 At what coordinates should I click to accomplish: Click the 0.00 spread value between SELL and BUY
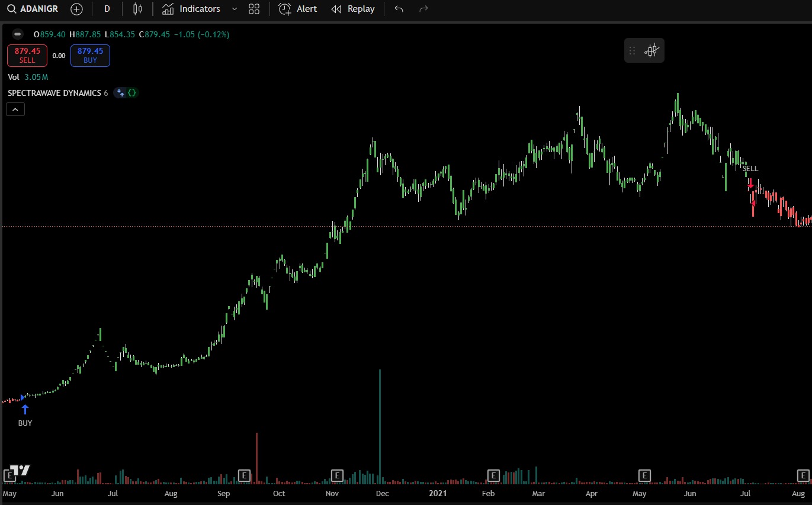[59, 56]
